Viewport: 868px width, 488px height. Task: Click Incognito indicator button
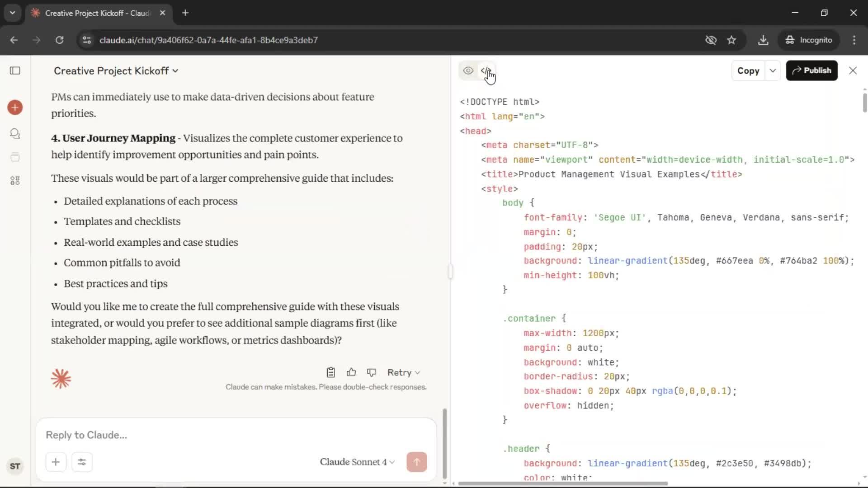[x=809, y=40]
